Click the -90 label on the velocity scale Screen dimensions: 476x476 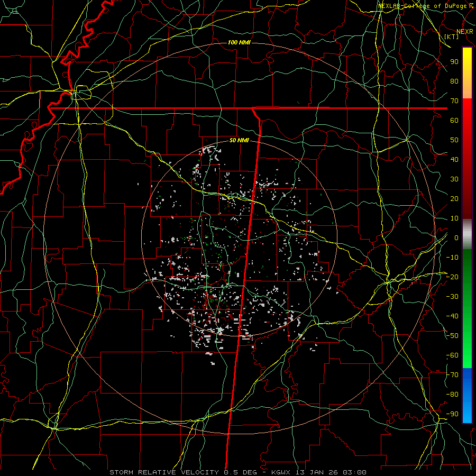click(452, 414)
